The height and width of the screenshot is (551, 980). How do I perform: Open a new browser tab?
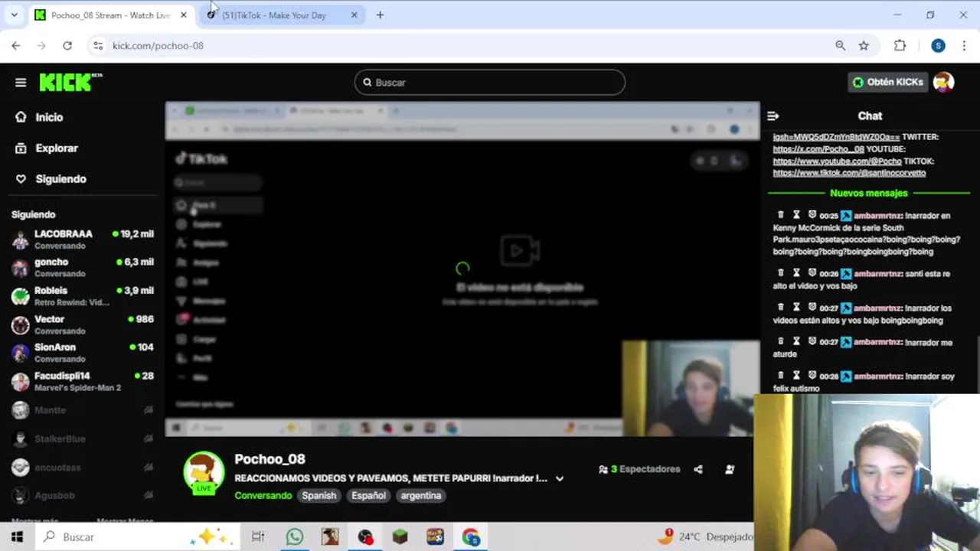(380, 15)
